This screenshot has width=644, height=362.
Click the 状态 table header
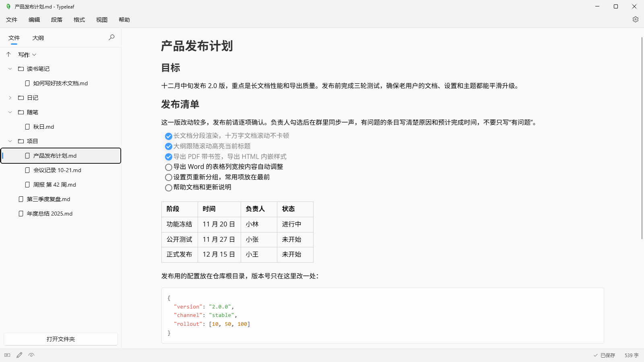pos(295,209)
